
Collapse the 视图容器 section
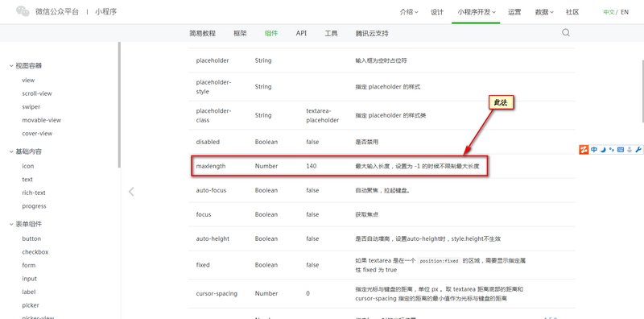26,65
